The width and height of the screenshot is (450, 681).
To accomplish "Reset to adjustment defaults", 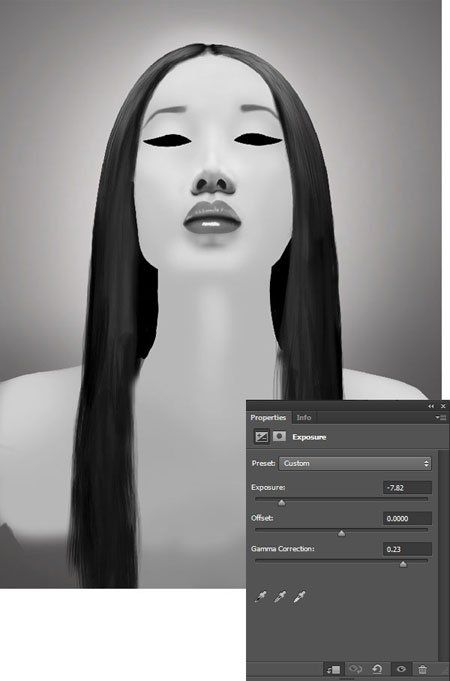I will 377,669.
